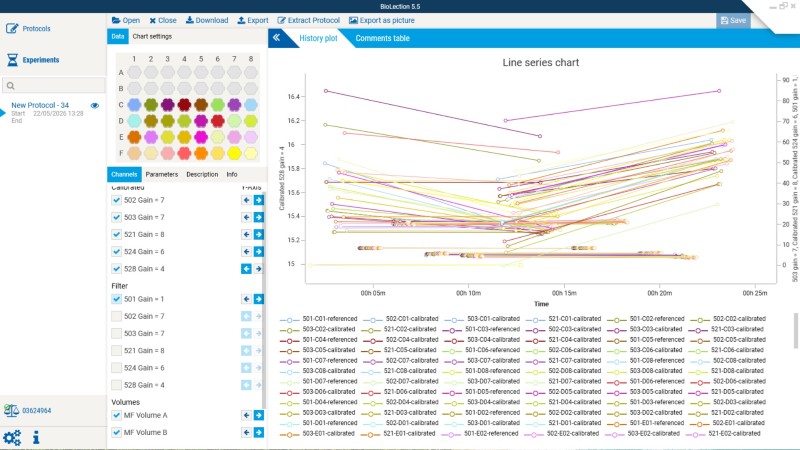800x450 pixels.
Task: Uncheck the MF Volume A checkbox
Action: [x=116, y=415]
